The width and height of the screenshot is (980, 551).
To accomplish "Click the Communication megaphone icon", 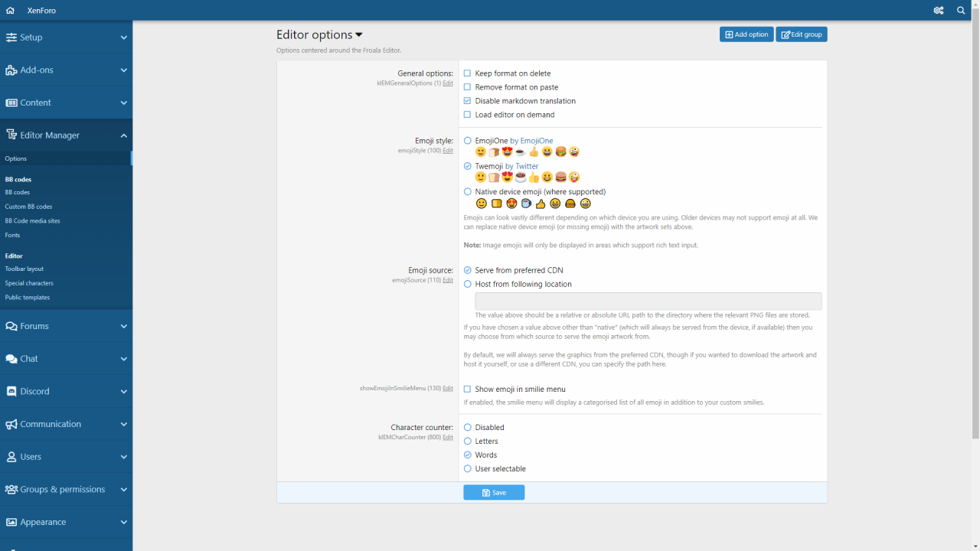I will [x=11, y=424].
